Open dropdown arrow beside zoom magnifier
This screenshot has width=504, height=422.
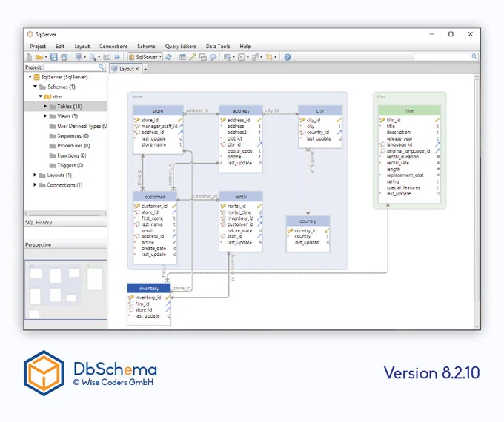coord(99,57)
